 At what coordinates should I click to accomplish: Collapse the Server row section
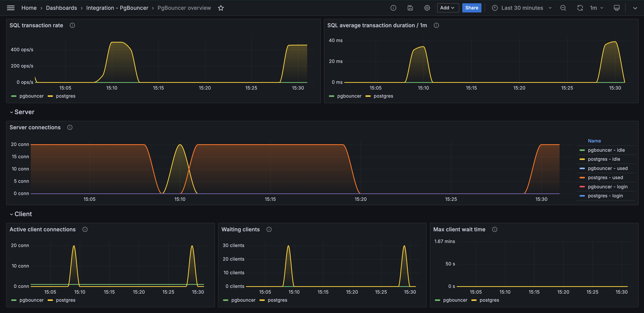pyautogui.click(x=24, y=112)
